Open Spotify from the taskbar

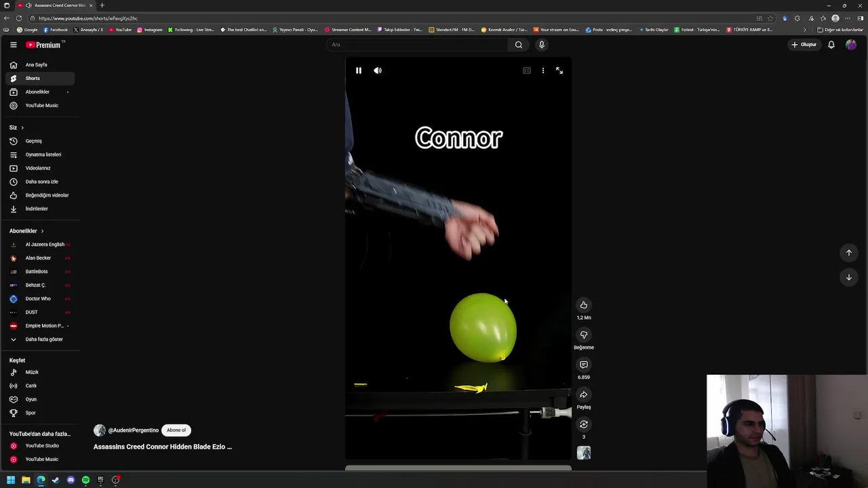pos(85,480)
